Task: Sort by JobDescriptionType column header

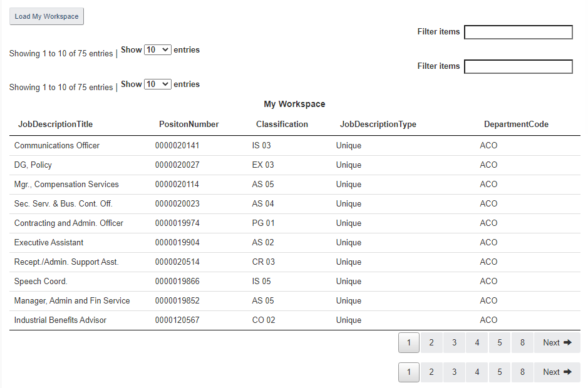Action: click(x=378, y=124)
